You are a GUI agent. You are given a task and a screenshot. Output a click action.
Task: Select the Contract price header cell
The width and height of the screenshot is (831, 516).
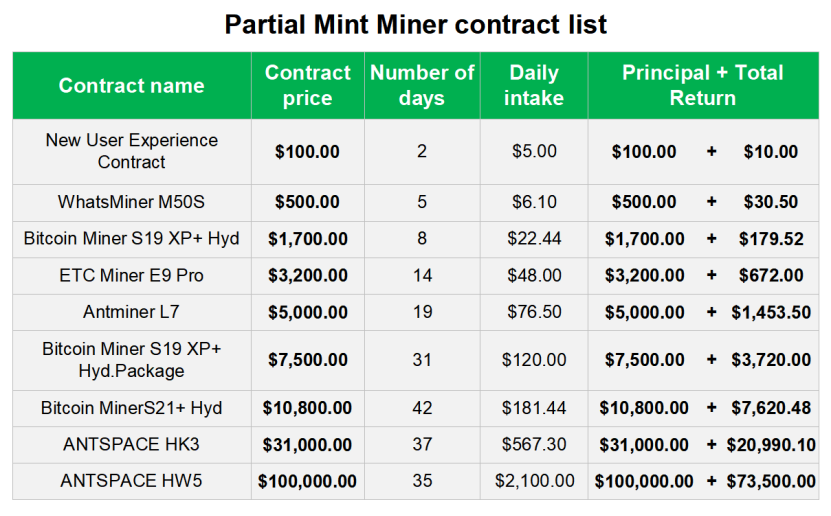(307, 85)
